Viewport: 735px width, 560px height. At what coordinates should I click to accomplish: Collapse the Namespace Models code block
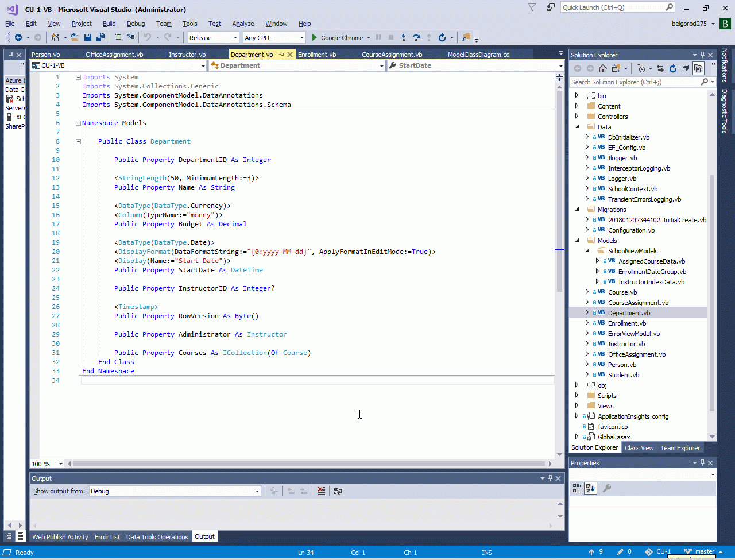[78, 123]
